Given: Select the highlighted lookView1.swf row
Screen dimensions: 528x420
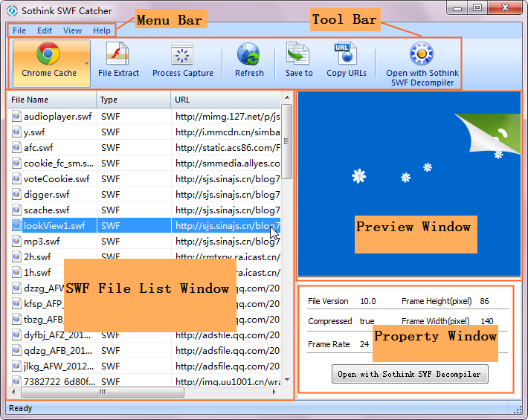Looking at the screenshot, I should click(x=144, y=225).
